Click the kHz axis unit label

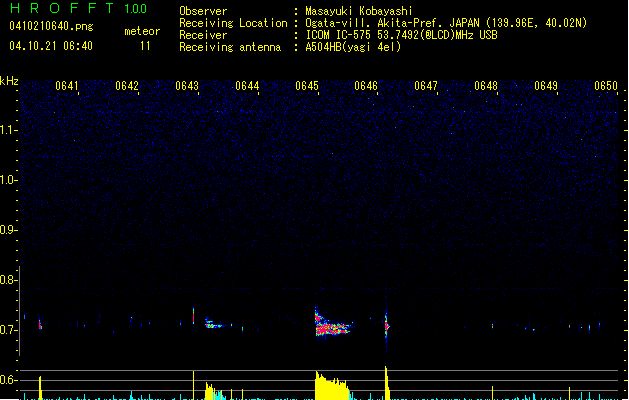(9, 81)
